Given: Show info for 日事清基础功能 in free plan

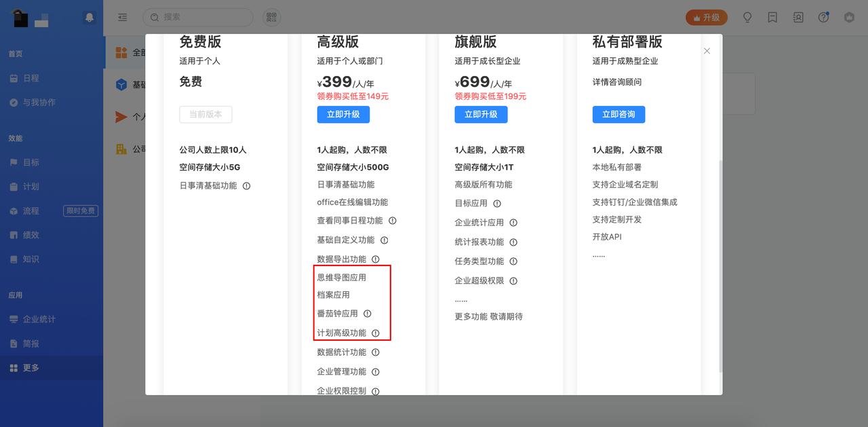Looking at the screenshot, I should pos(246,186).
